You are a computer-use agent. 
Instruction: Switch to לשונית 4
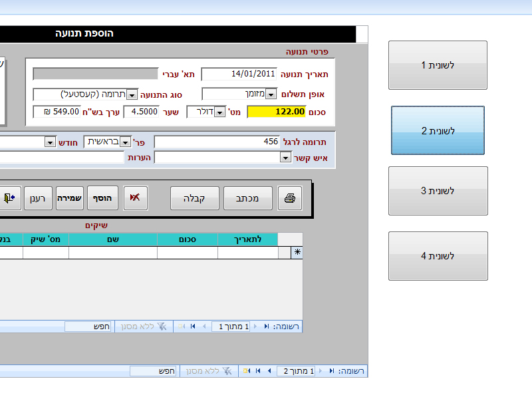[438, 256]
